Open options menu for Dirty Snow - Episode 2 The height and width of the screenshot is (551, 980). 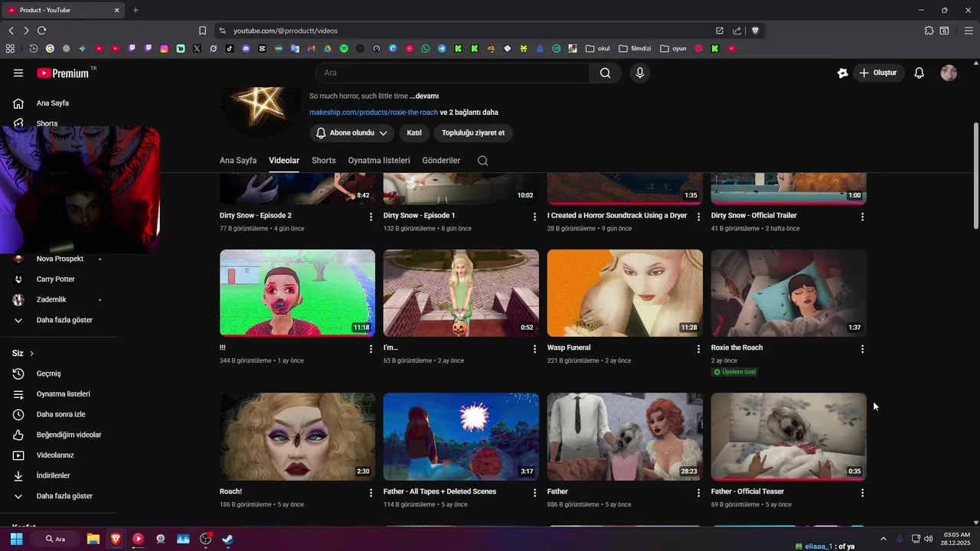click(x=371, y=217)
